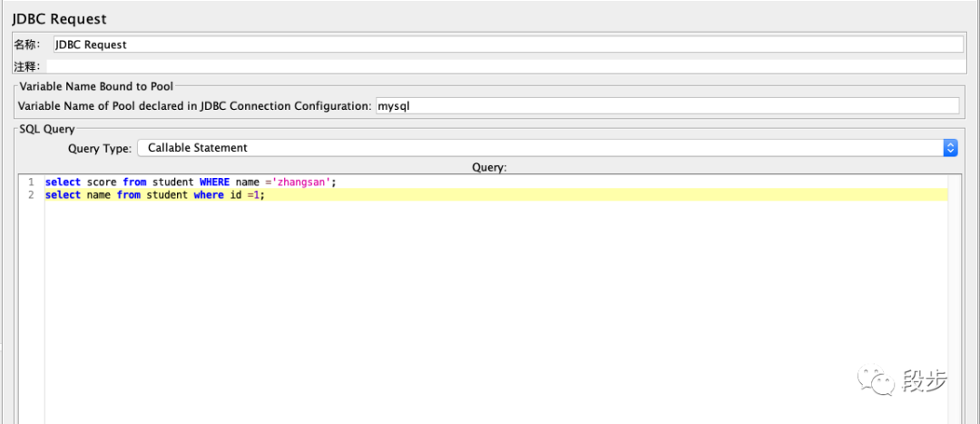Click the 名称 name input field
Viewport: 980px width, 424px height.
click(x=508, y=44)
